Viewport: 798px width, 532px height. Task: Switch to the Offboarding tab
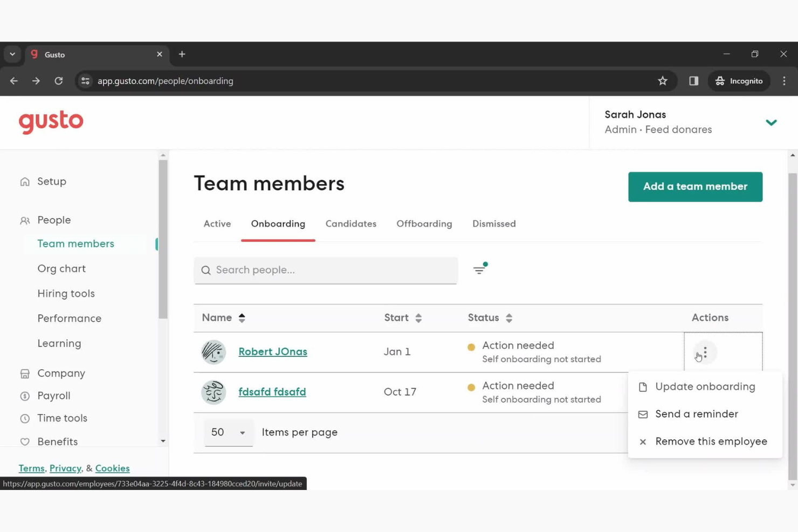(x=424, y=223)
